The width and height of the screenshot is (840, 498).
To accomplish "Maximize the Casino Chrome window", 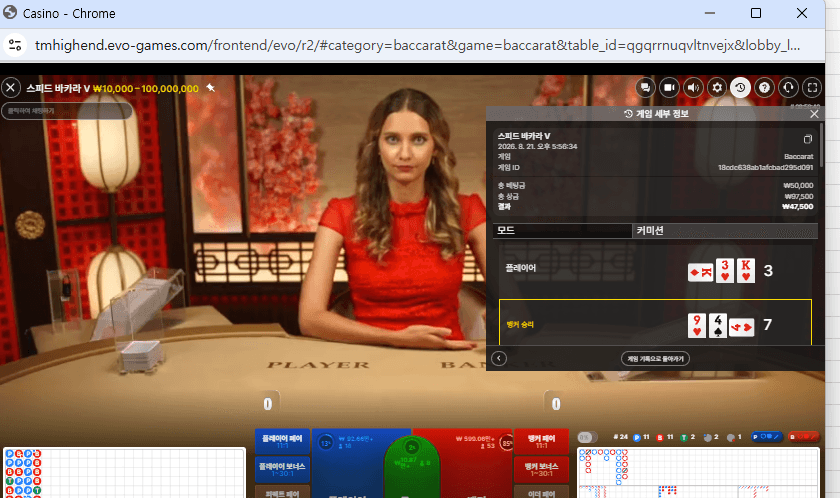I will tap(756, 13).
